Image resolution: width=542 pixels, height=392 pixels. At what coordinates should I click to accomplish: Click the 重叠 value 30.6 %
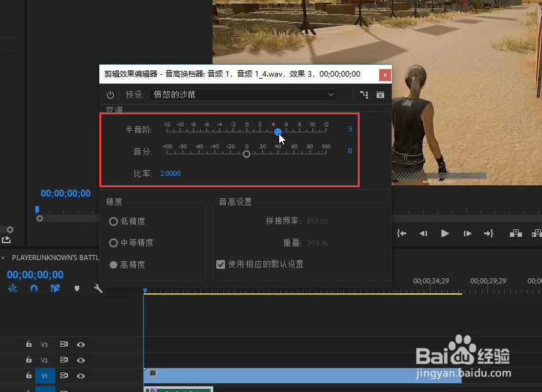pos(317,242)
